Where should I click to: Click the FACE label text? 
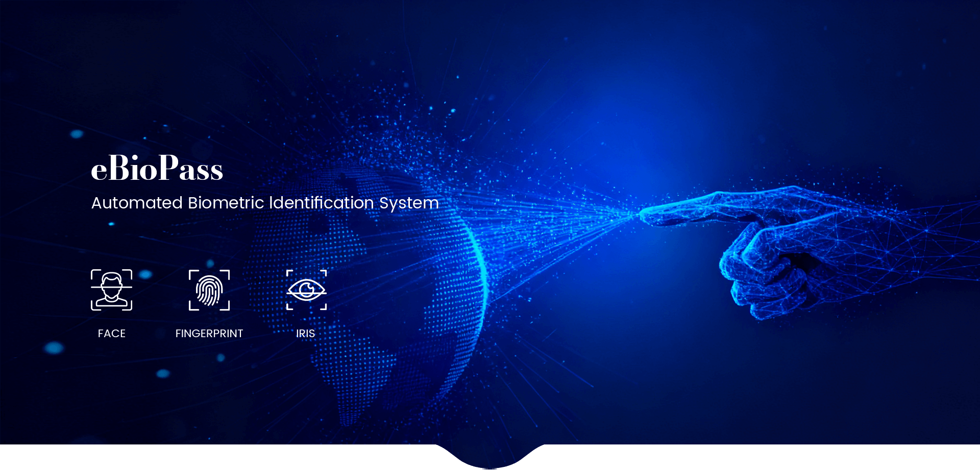(x=111, y=334)
